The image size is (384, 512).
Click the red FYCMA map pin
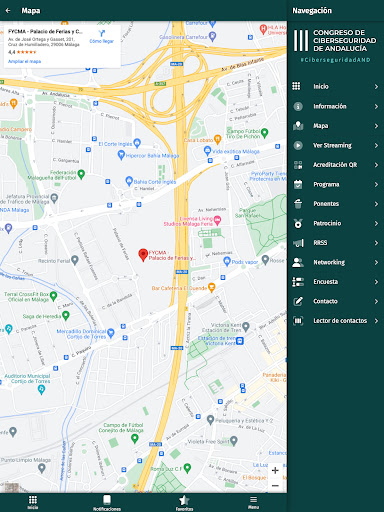(143, 255)
